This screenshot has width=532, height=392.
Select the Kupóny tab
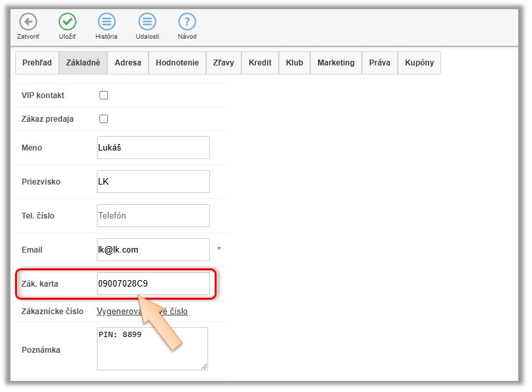(x=419, y=63)
